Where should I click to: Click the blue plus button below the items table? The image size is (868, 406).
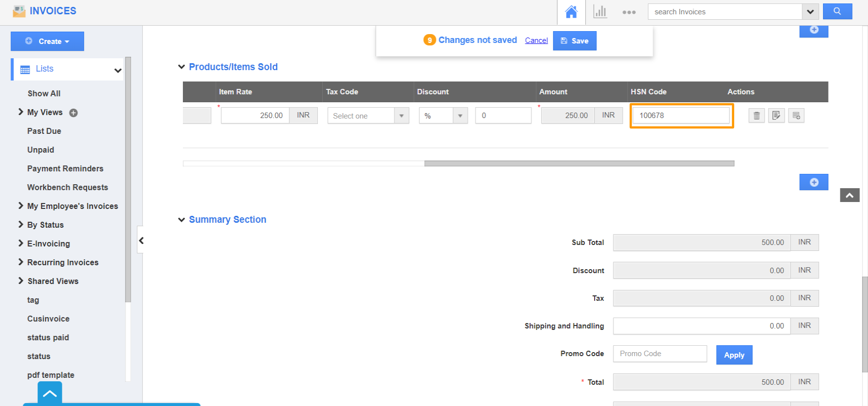point(814,182)
